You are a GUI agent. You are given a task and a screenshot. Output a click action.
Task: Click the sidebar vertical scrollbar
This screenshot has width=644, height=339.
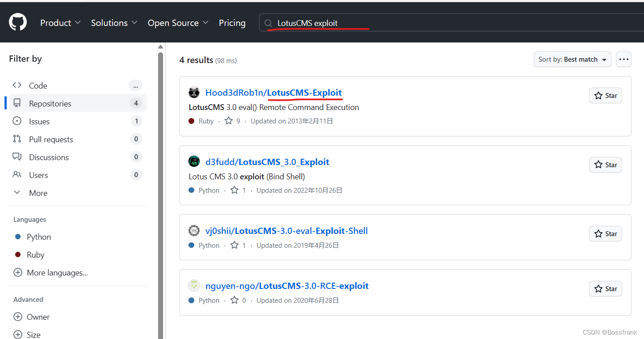point(160,195)
